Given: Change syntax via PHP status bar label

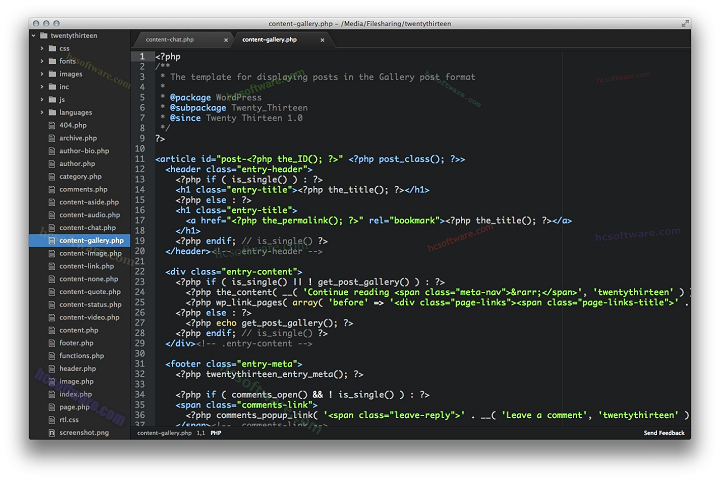Looking at the screenshot, I should (216, 433).
